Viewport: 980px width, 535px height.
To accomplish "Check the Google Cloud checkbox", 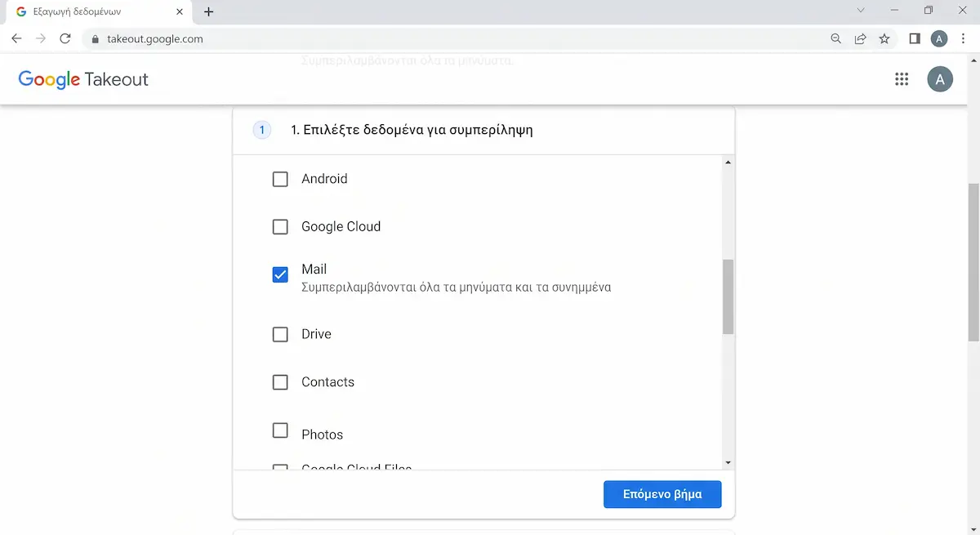I will point(280,226).
